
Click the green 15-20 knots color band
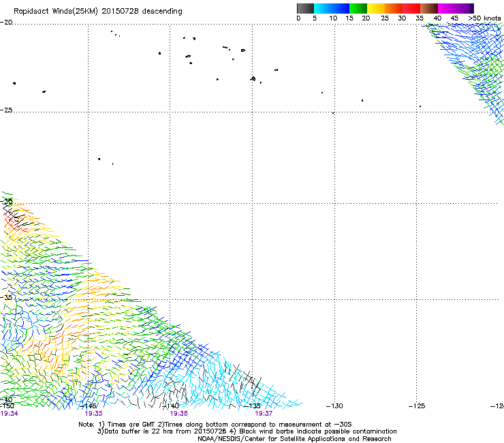coord(358,8)
